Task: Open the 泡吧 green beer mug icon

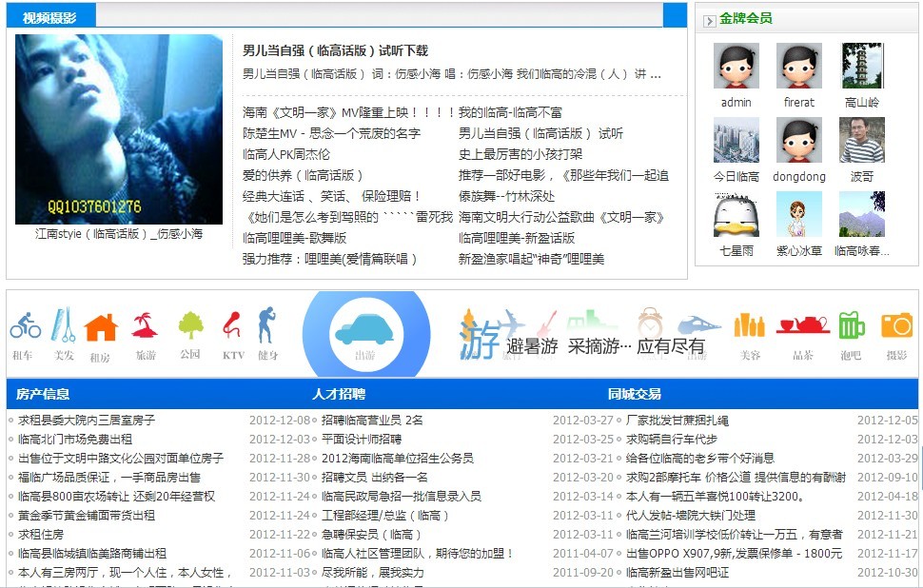Action: (852, 324)
